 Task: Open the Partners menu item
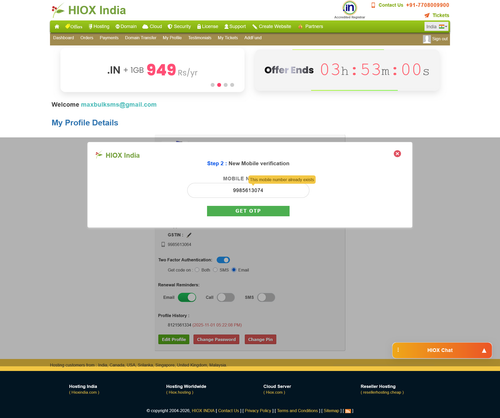tap(311, 27)
